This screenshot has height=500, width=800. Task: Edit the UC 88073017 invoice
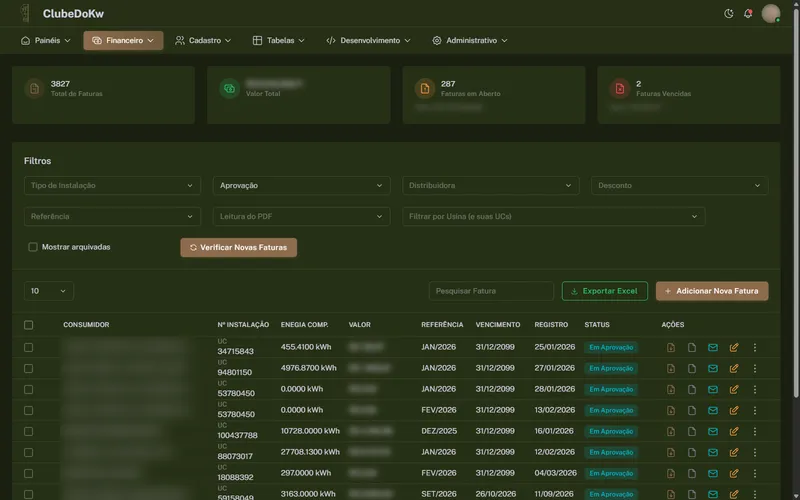click(734, 453)
